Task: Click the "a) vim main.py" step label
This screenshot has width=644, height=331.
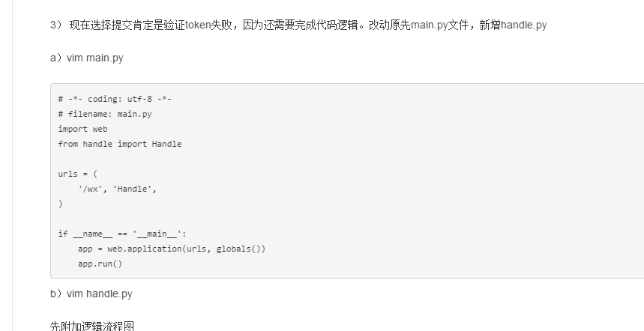Action: (86, 58)
